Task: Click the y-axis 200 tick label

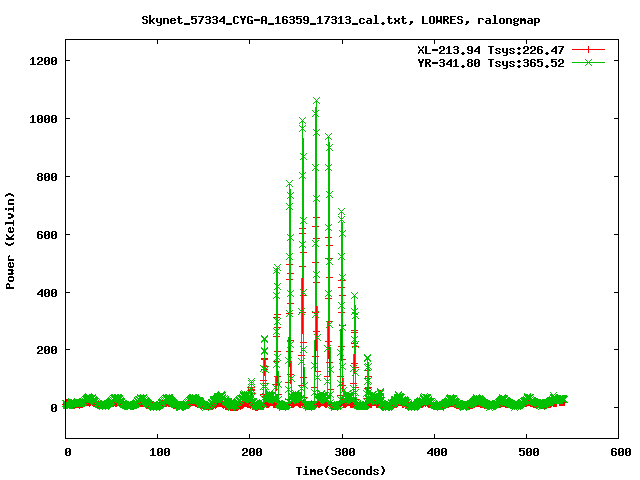Action: tap(47, 350)
